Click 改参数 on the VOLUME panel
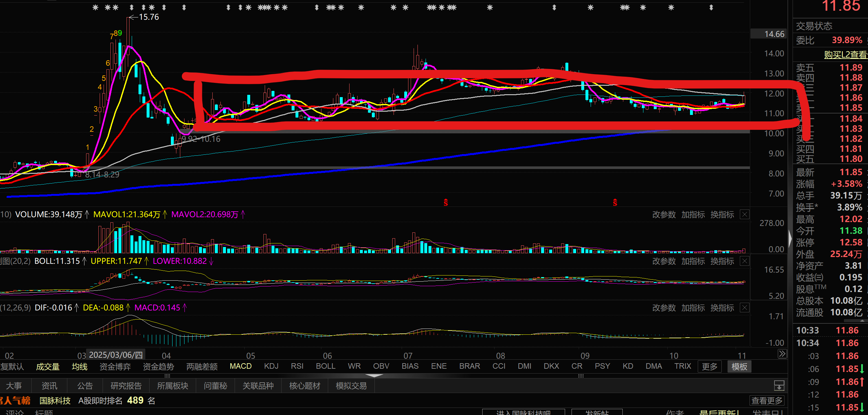This screenshot has width=868, height=415. click(x=664, y=214)
